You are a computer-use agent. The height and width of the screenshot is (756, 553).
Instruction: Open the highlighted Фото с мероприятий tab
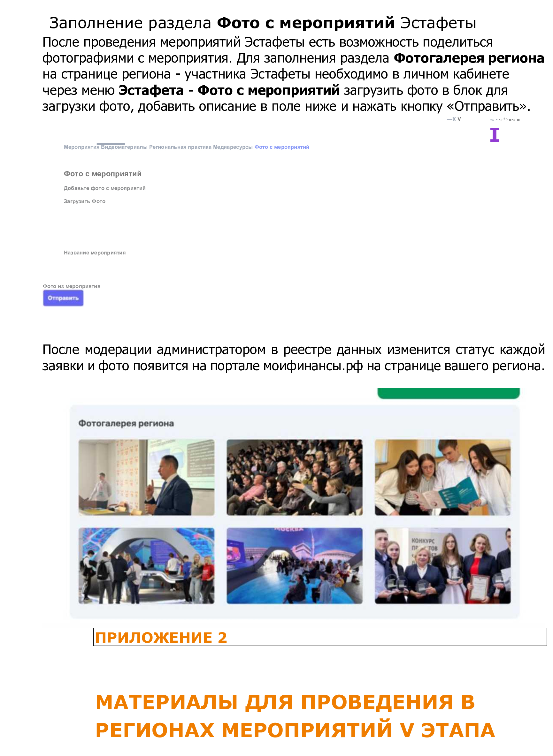(x=282, y=147)
